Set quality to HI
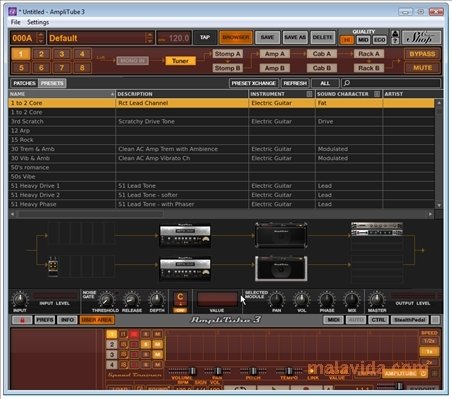This screenshot has width=452, height=399. point(347,40)
